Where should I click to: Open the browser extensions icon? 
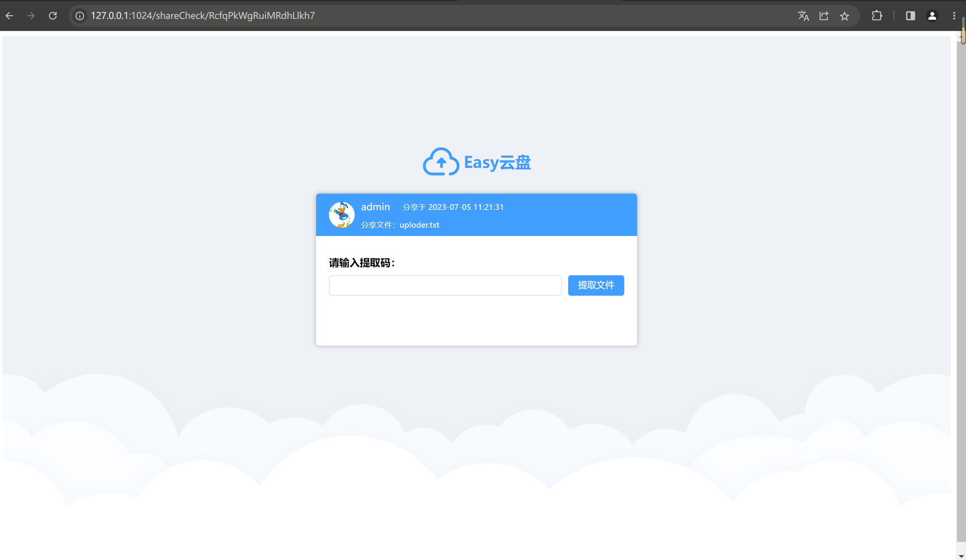point(877,16)
